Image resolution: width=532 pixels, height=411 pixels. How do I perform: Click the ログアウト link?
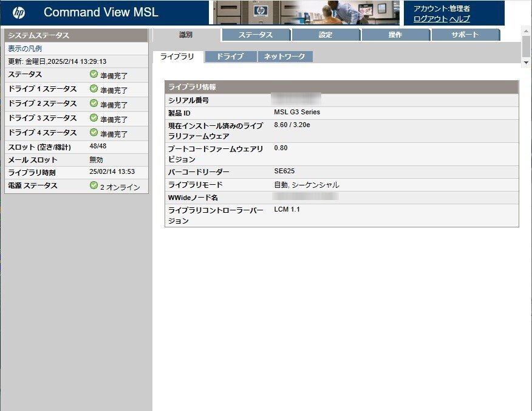(430, 19)
